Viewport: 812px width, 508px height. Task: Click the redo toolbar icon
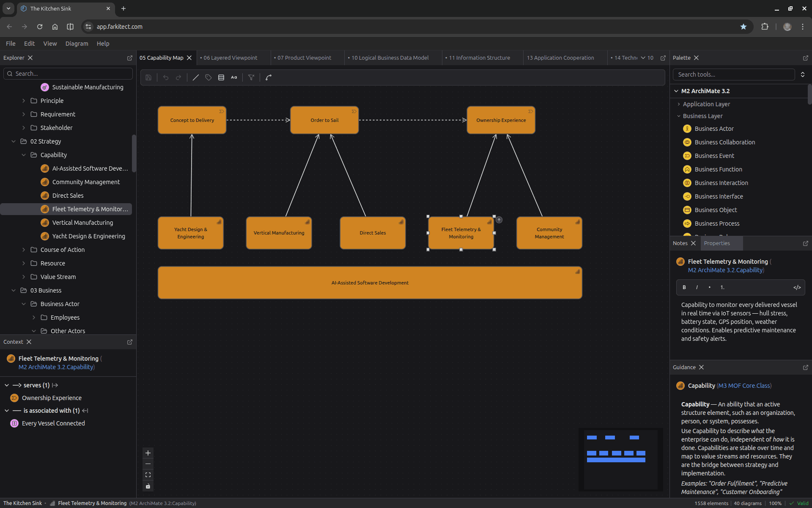[178, 77]
